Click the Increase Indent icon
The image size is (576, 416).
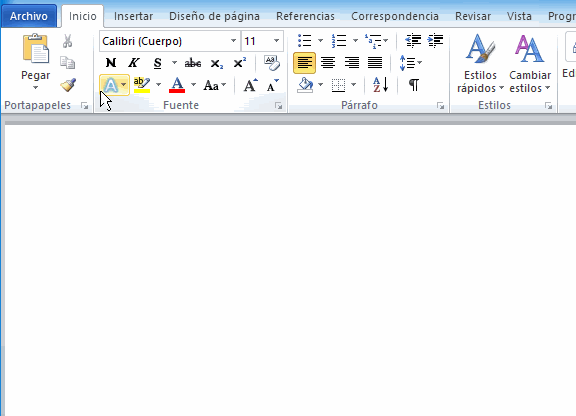[436, 41]
